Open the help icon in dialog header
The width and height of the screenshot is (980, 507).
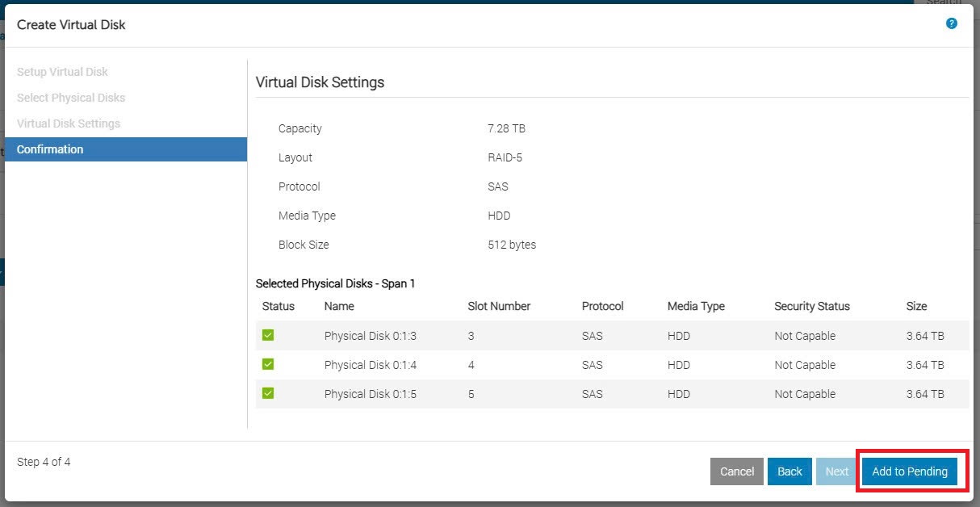click(x=951, y=23)
